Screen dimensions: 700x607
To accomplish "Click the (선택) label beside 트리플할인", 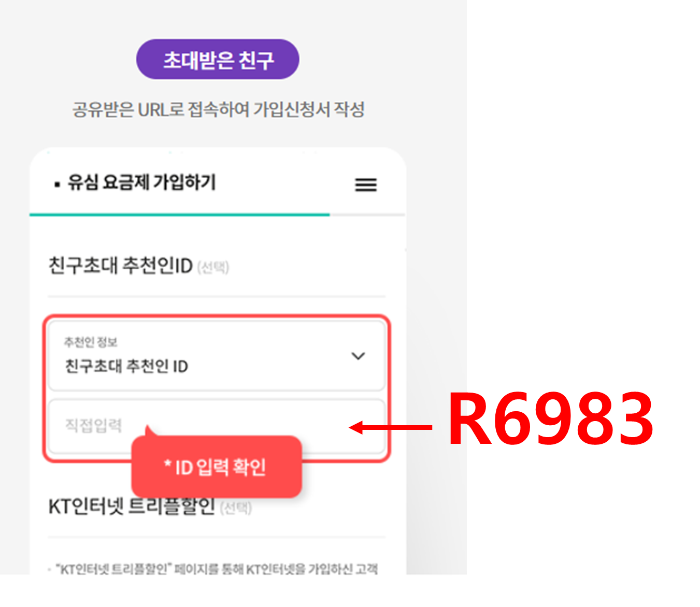I will tap(236, 508).
